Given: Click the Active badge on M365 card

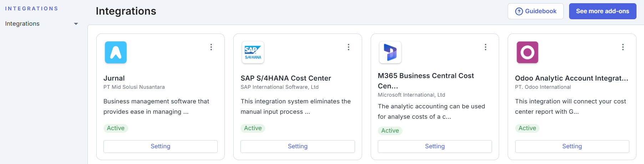Looking at the screenshot, I should pos(390,131).
